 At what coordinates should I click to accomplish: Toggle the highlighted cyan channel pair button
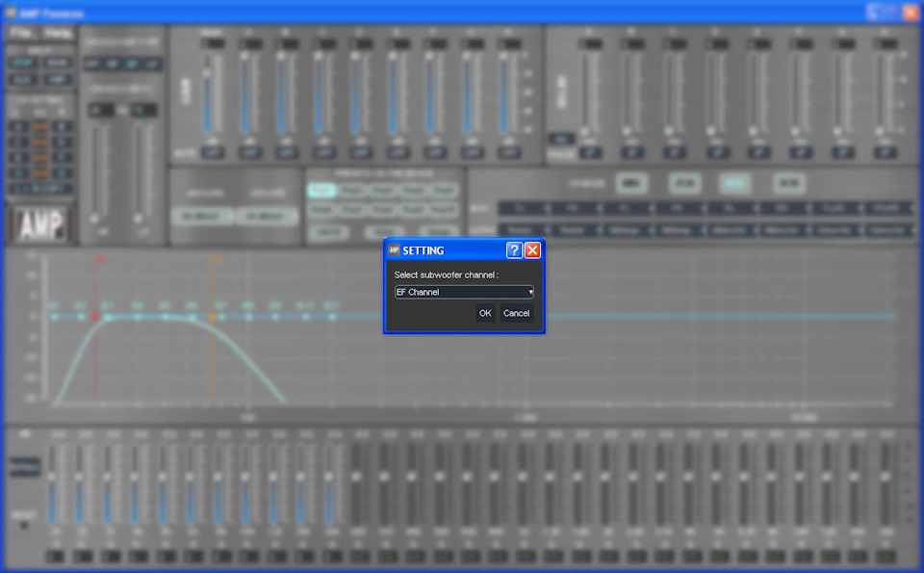click(734, 183)
